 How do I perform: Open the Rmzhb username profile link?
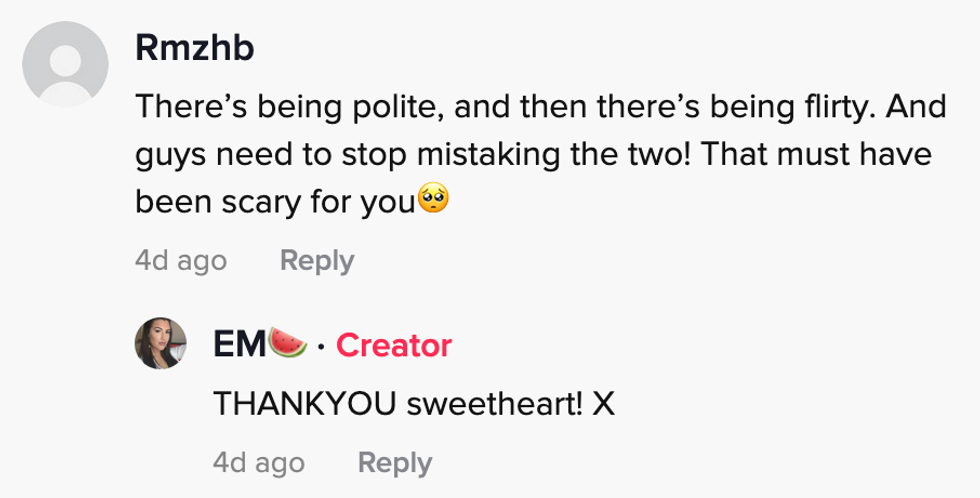pos(194,49)
